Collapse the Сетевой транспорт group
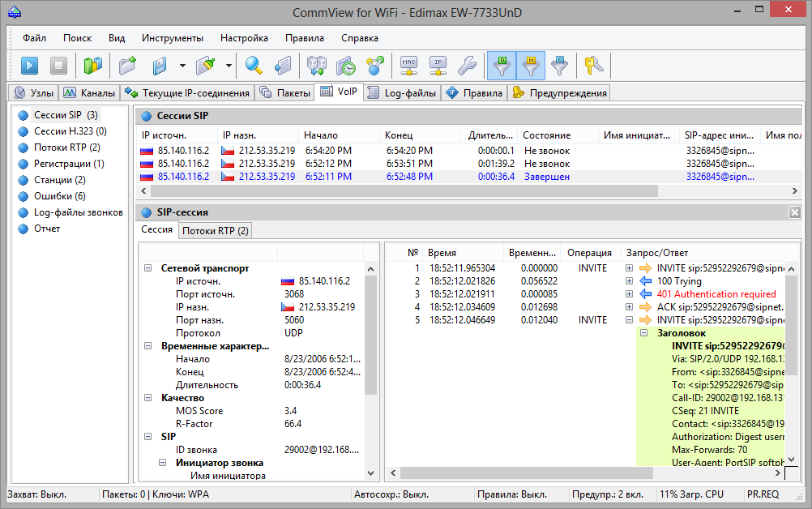 click(x=148, y=268)
